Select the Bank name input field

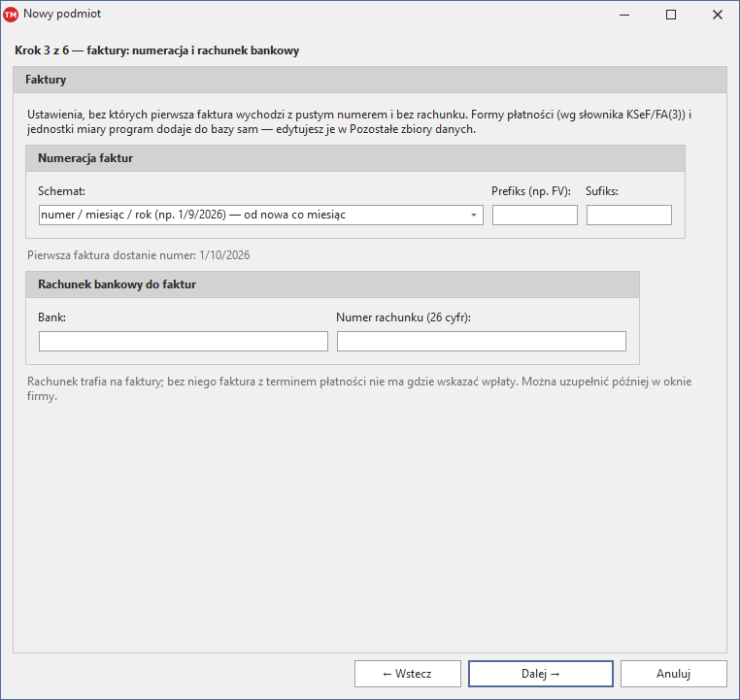[184, 342]
